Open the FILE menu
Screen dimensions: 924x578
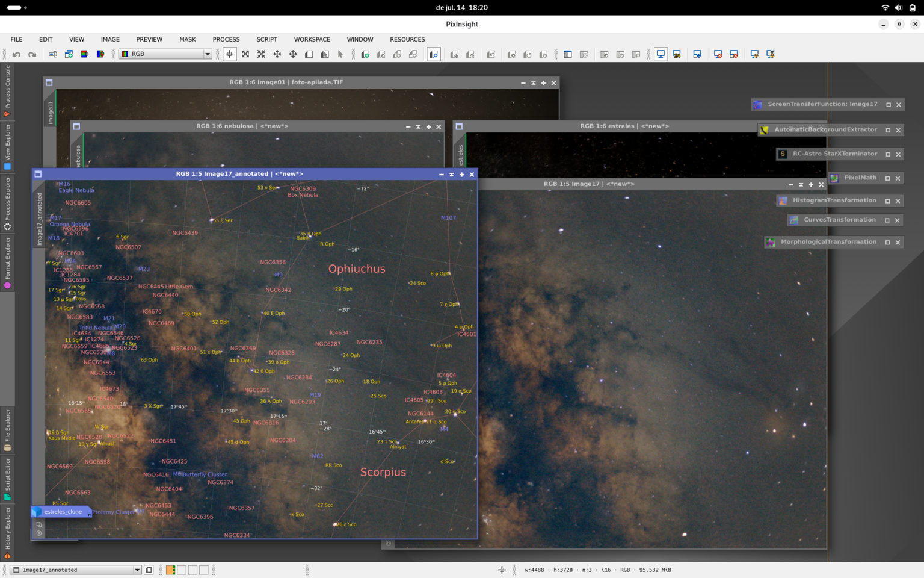[16, 39]
